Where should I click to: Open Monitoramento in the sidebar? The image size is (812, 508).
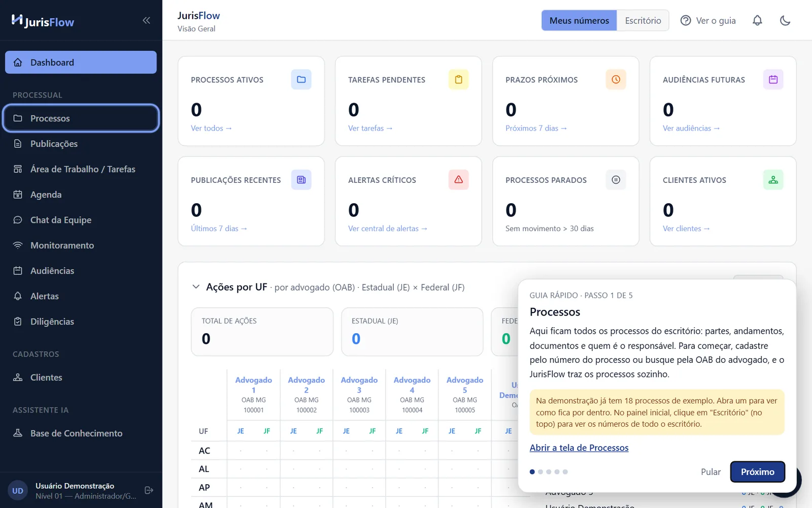81,245
